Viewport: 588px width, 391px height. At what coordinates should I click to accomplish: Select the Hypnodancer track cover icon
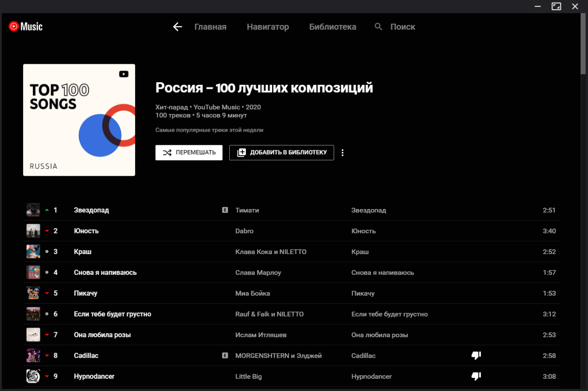coord(33,376)
